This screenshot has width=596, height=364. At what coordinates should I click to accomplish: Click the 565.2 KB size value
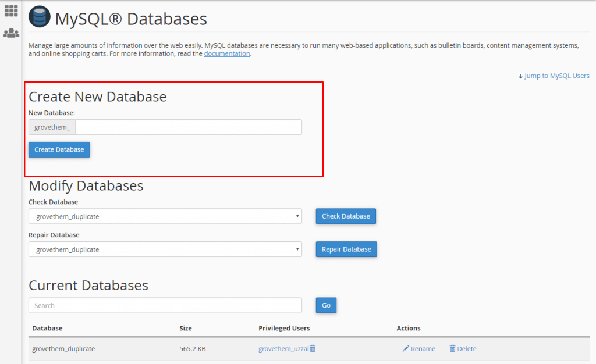[x=193, y=348]
